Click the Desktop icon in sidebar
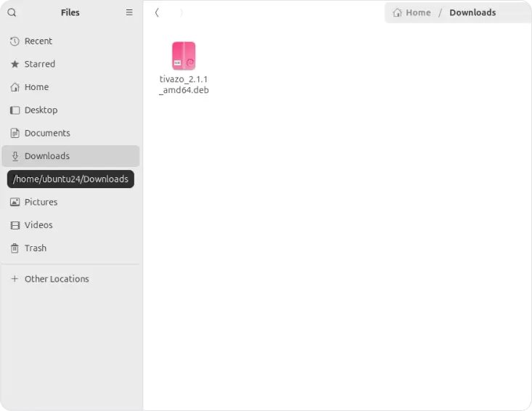 [15, 110]
